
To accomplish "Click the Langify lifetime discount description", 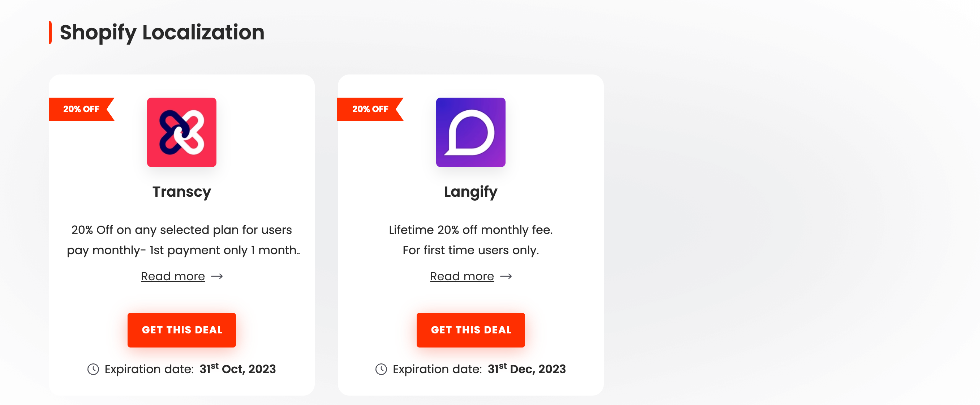I will pos(470,240).
